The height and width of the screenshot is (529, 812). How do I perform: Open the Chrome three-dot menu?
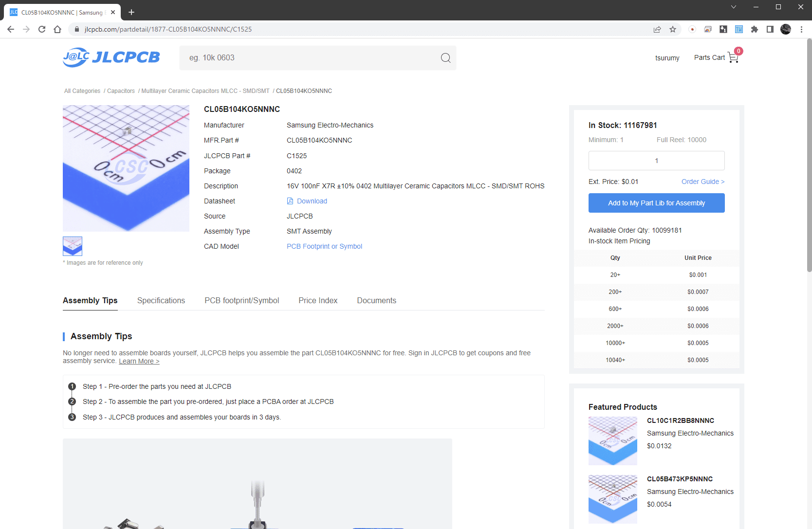tap(801, 29)
